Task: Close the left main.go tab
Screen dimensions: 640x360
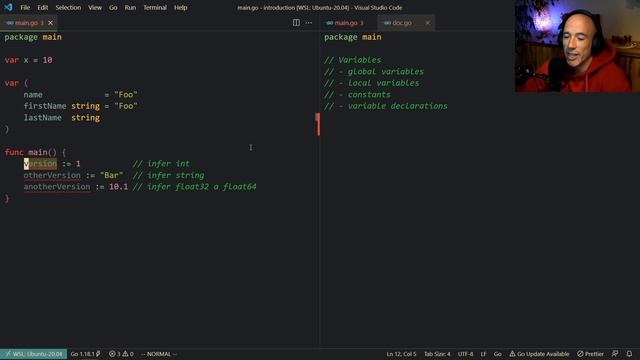Action: tap(51, 23)
